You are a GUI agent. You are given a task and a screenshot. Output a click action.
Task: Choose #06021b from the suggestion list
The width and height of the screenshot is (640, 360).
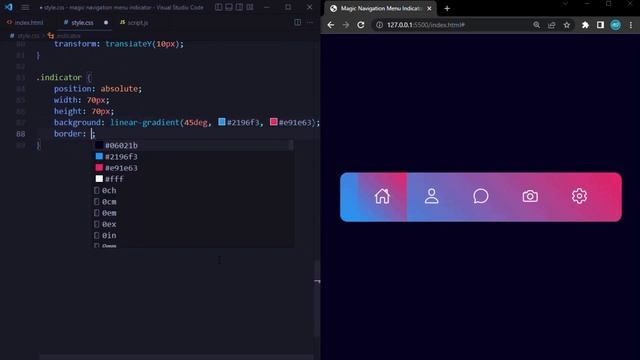(x=192, y=145)
